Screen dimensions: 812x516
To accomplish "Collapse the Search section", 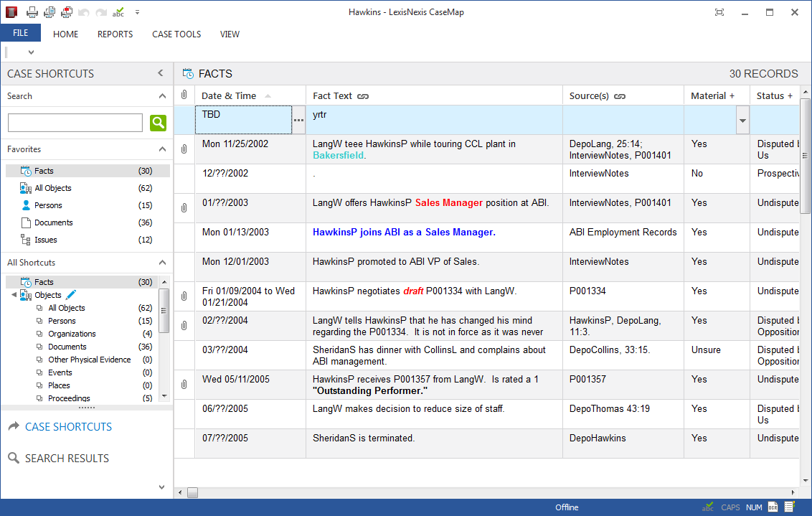I will pyautogui.click(x=162, y=96).
